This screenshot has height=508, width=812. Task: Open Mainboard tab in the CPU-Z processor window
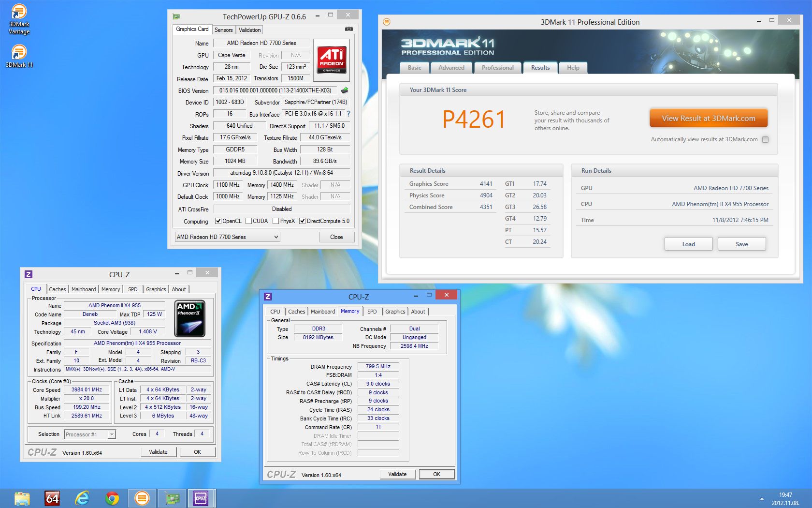[84, 289]
